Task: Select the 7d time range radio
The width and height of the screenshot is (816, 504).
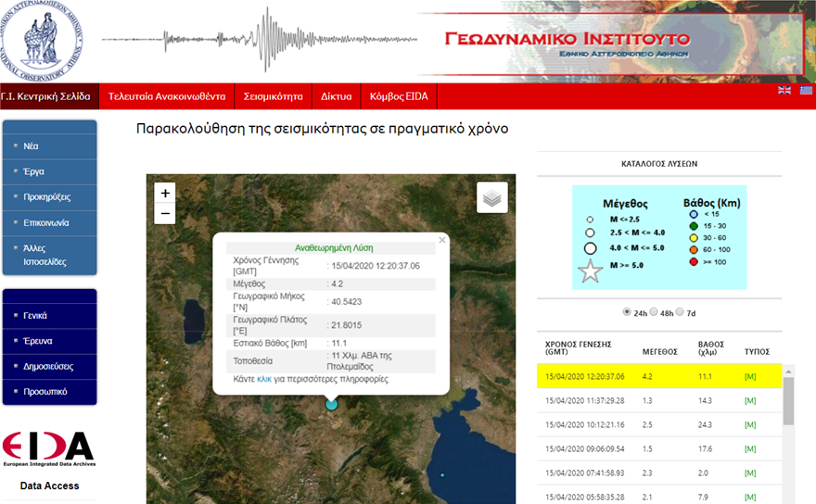Action: click(x=681, y=311)
